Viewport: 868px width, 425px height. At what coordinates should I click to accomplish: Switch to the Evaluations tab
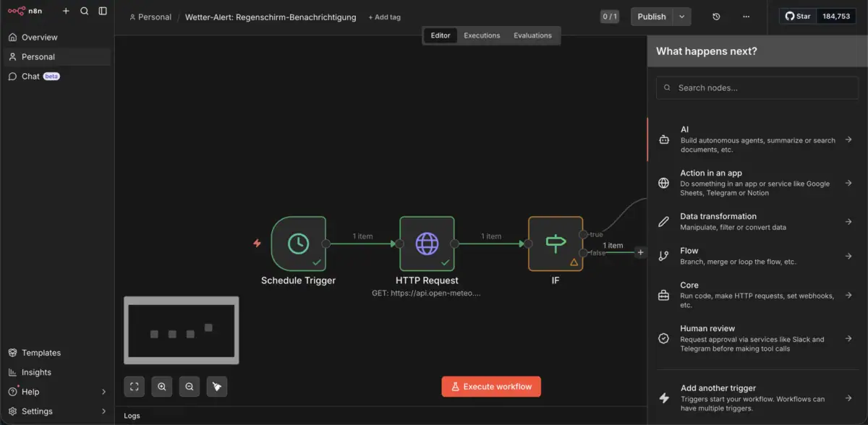point(533,35)
